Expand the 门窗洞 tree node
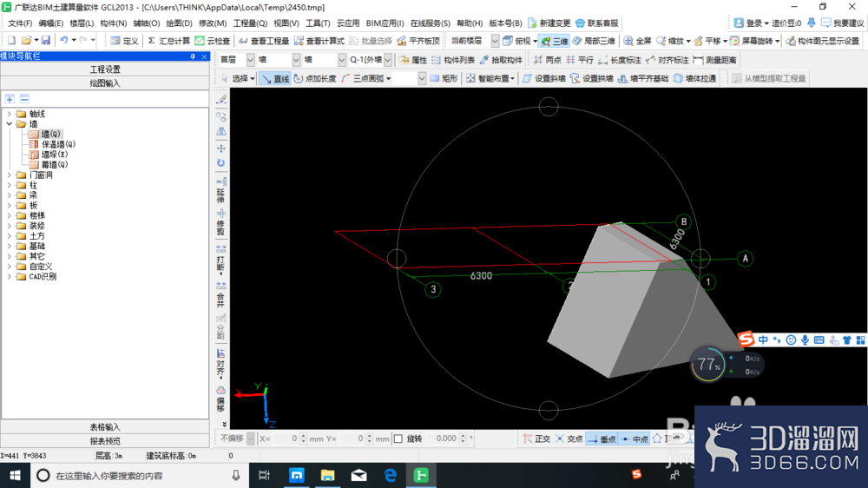Screen dimensions: 868x488 [9, 175]
